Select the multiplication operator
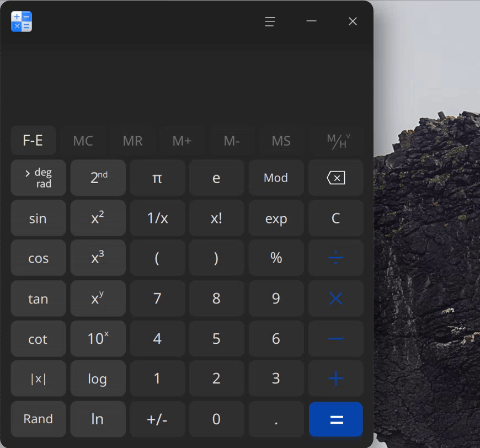Screen dimensions: 480x448 [336, 298]
